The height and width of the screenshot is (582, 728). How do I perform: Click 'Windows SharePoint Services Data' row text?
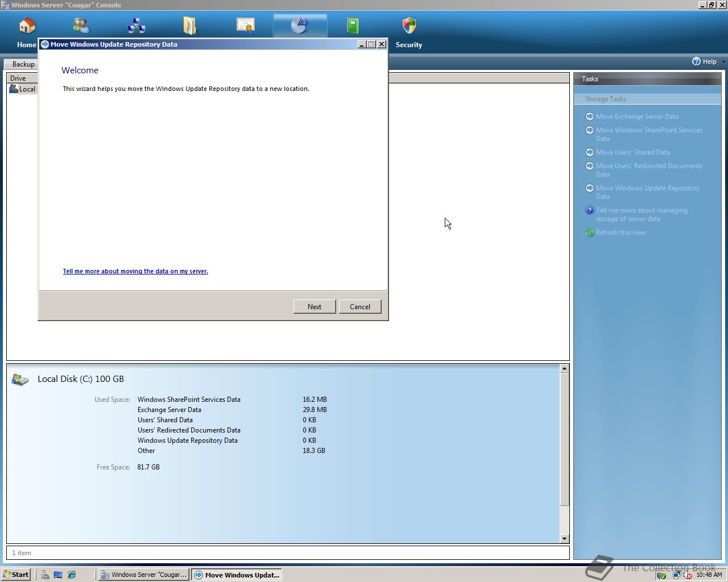[189, 400]
